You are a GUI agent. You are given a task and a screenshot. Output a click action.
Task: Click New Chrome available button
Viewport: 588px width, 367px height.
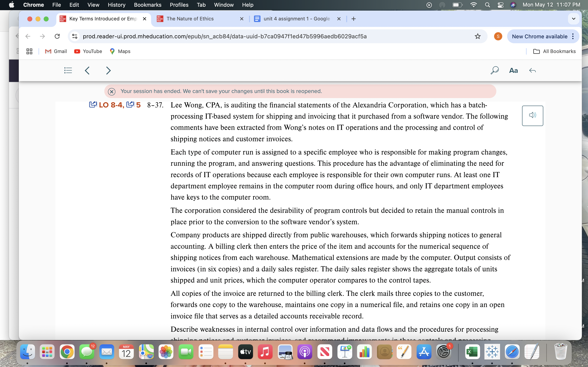click(x=539, y=36)
